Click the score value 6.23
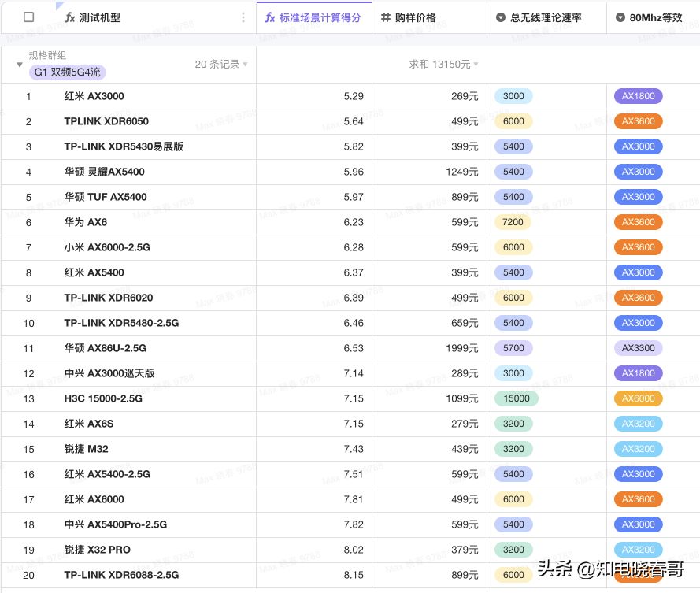Screen dimensions: 700x593 pyautogui.click(x=354, y=222)
